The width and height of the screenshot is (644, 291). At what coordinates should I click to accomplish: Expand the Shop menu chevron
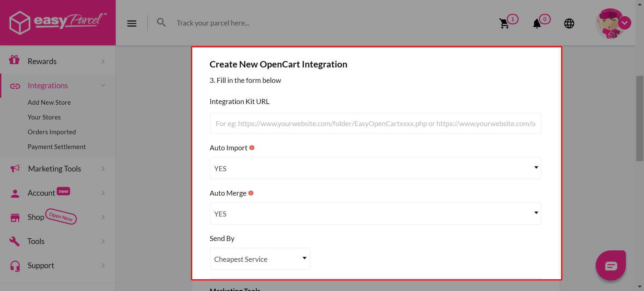pyautogui.click(x=103, y=217)
